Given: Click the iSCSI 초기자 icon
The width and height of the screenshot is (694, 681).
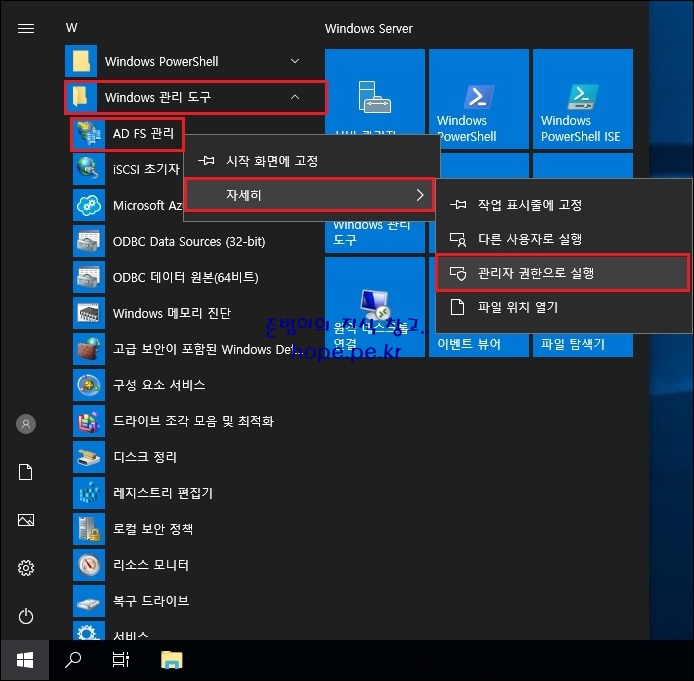Looking at the screenshot, I should 89,169.
